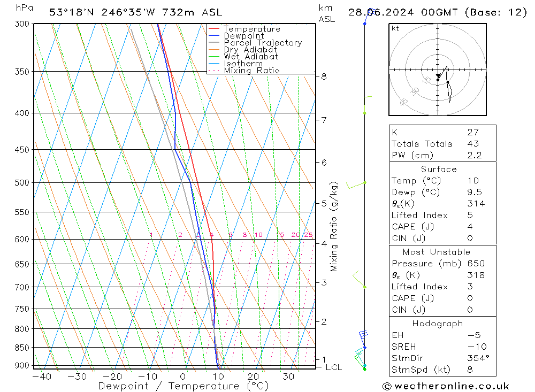The width and height of the screenshot is (535, 392).
Task: Click the 'PW (cm)' value 2.2
Action: point(474,155)
